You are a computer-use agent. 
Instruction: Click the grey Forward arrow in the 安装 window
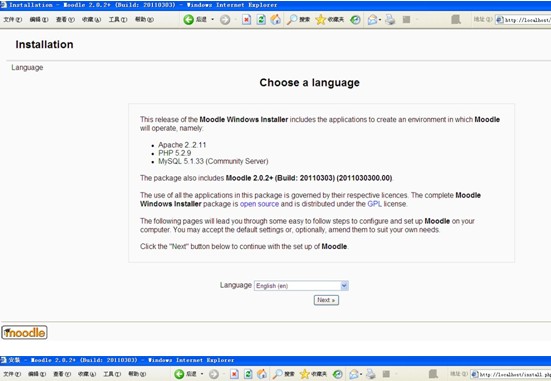point(214,374)
